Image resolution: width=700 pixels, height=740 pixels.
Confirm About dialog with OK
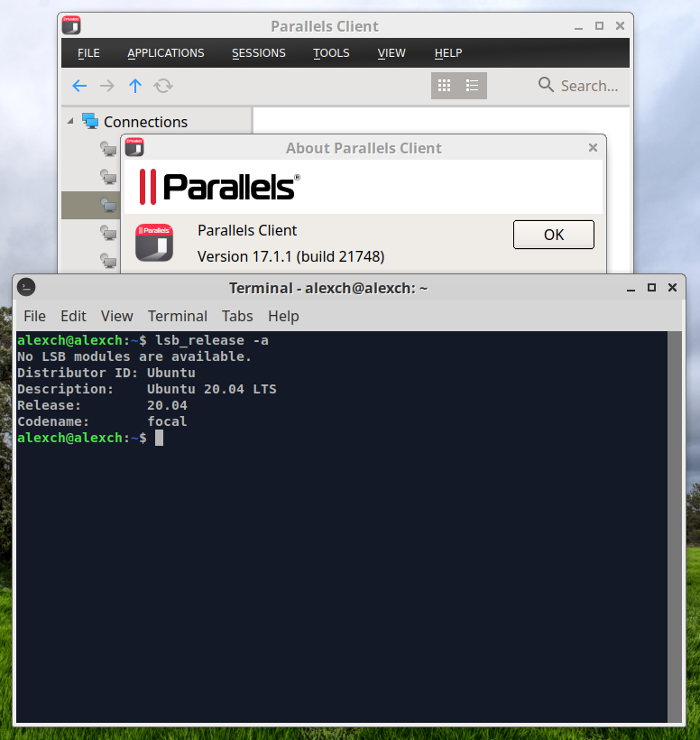(553, 235)
